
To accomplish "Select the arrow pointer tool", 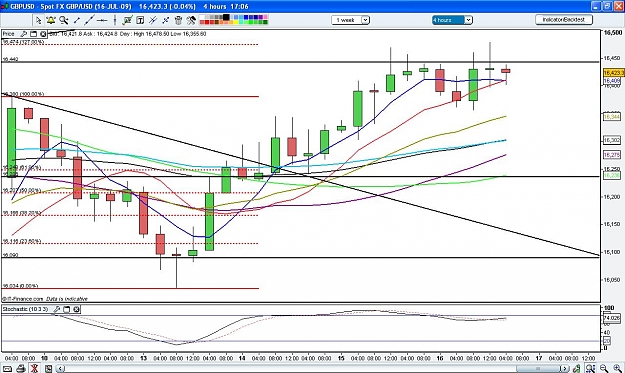I will click(38, 20).
